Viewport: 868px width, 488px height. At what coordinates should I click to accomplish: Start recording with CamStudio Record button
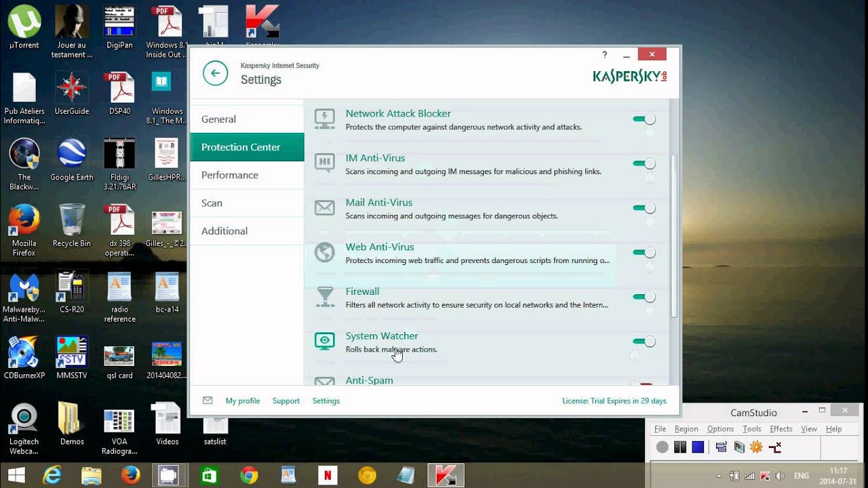pos(663,447)
